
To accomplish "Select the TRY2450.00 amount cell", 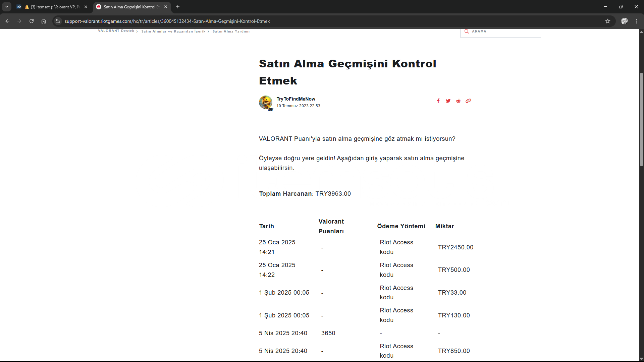I will click(455, 247).
